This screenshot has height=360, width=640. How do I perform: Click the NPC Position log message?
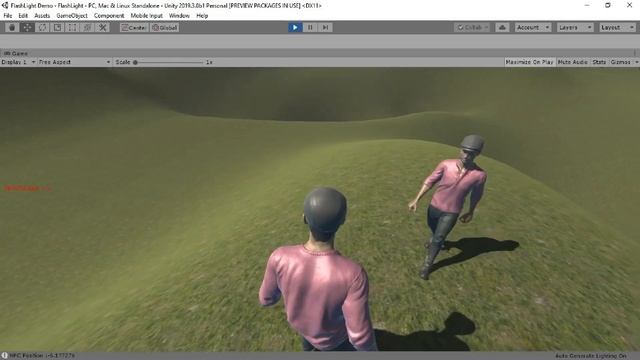click(42, 356)
